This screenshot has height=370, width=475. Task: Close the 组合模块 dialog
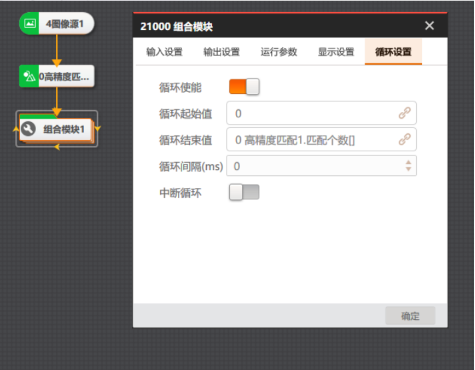point(429,26)
